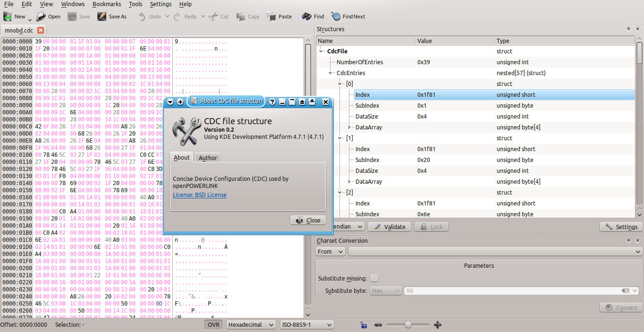Image resolution: width=644 pixels, height=332 pixels.
Task: Click the Find binoculars icon
Action: point(306,17)
